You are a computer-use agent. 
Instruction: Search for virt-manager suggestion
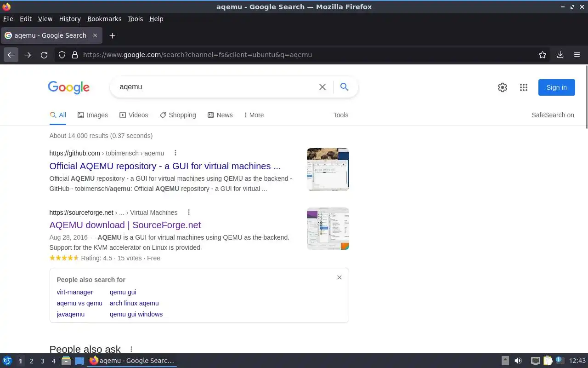[74, 292]
